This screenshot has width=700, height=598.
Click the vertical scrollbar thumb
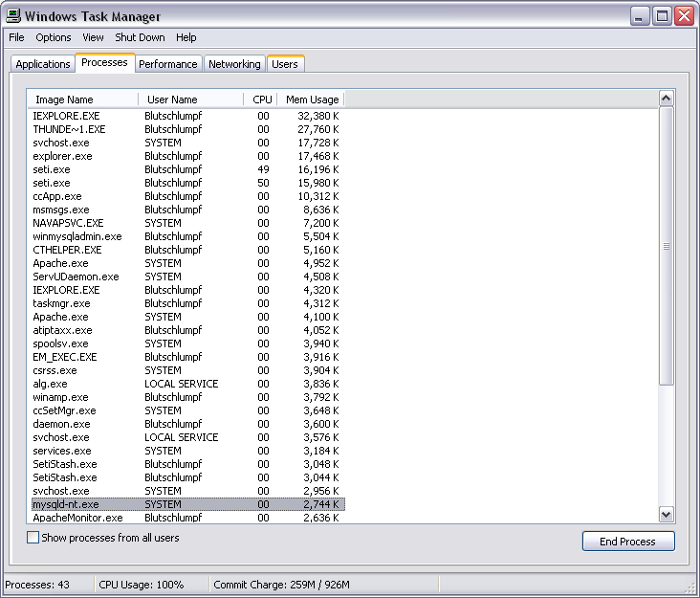tap(667, 246)
